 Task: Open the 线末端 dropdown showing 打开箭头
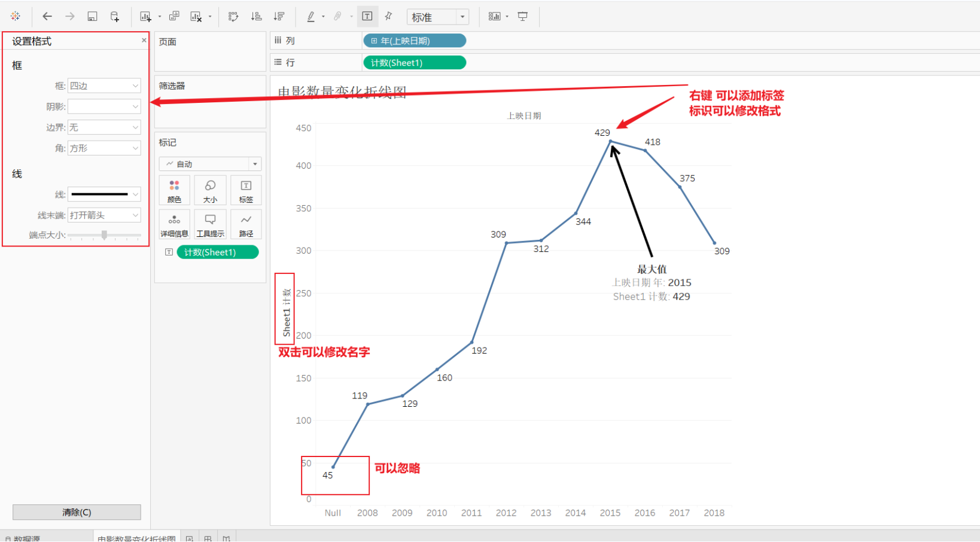click(x=104, y=215)
